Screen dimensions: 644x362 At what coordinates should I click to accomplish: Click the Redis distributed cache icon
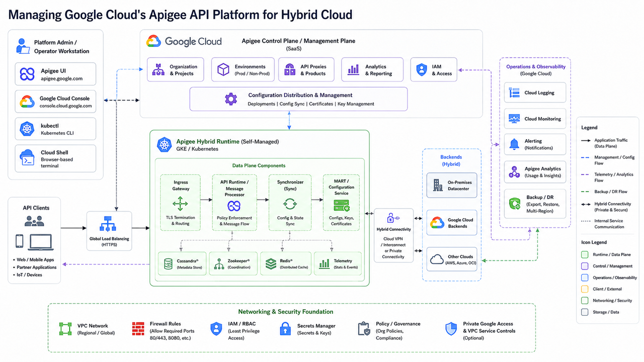point(271,263)
